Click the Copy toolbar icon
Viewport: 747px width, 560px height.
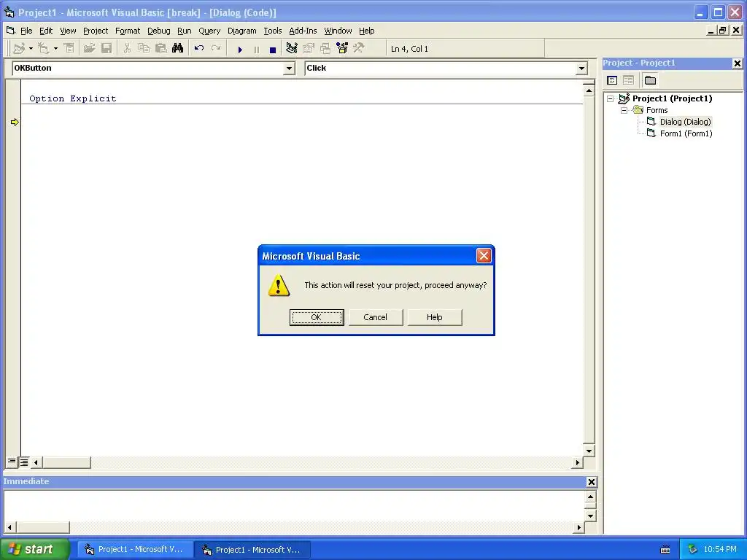144,49
